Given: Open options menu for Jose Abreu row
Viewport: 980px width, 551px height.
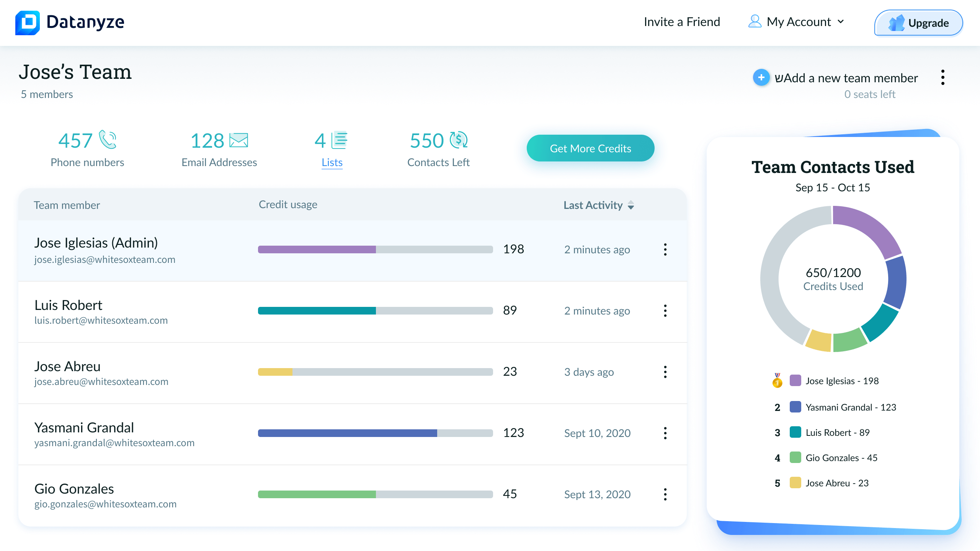Looking at the screenshot, I should point(665,372).
